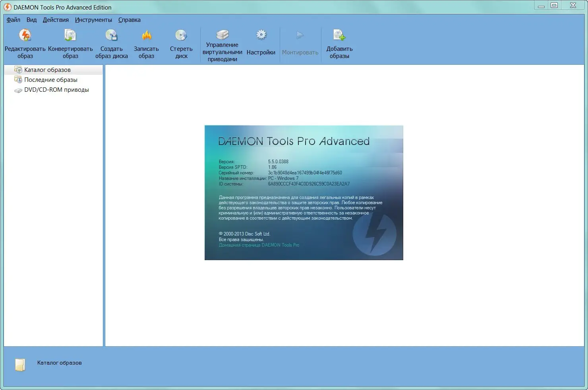Viewport: 588px width, 390px height.
Task: Start the Burn Image (Записать образ) tool
Action: click(x=147, y=36)
